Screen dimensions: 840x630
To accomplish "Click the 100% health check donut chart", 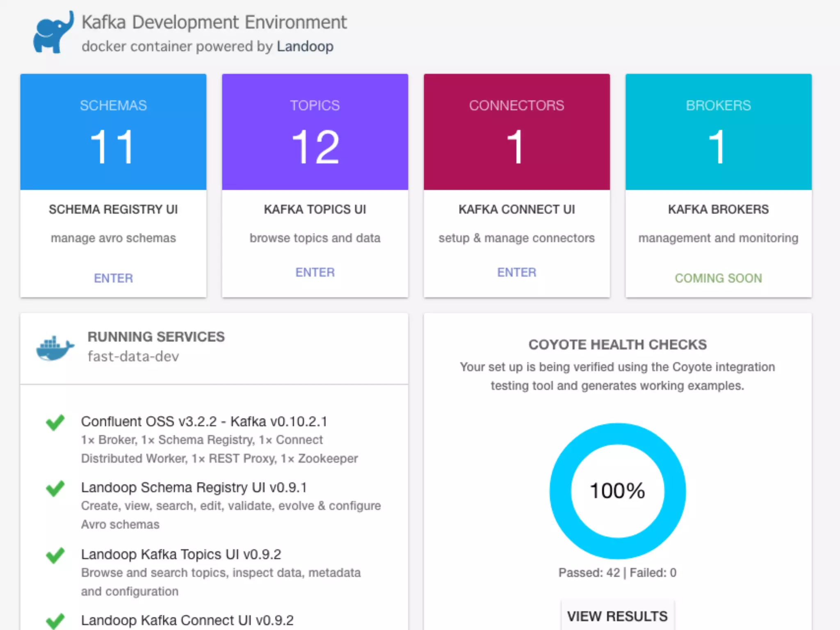I will [x=617, y=491].
